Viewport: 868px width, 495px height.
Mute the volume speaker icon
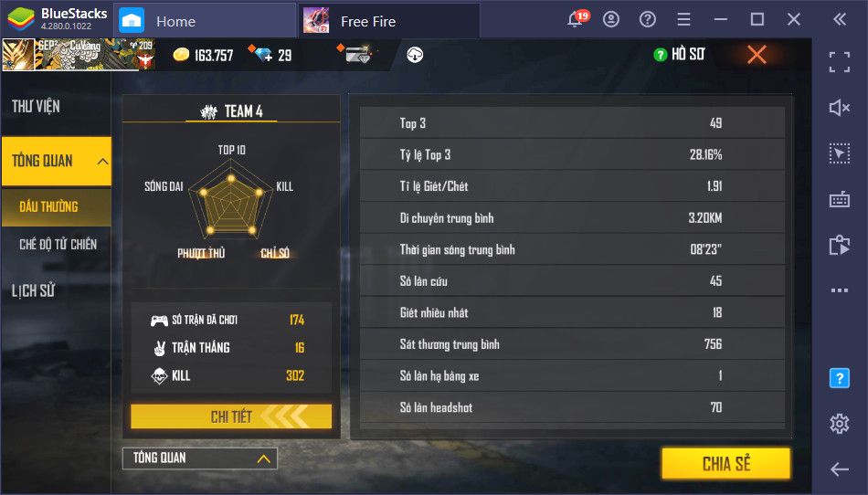[839, 107]
